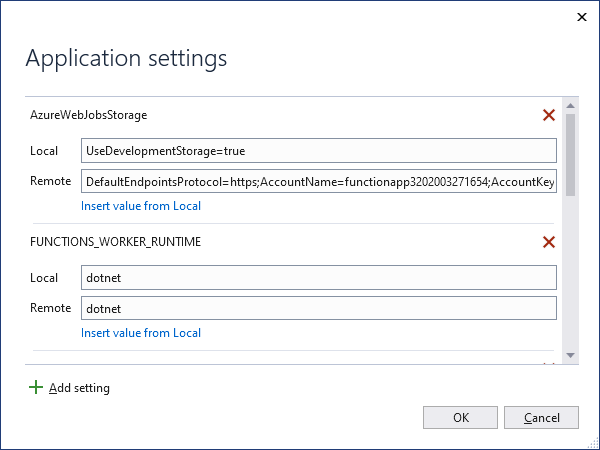Screen dimensions: 600x450
Task: Focus the FUNCTIONS_WORKER_RUNTIME Remote value field
Action: pos(319,308)
